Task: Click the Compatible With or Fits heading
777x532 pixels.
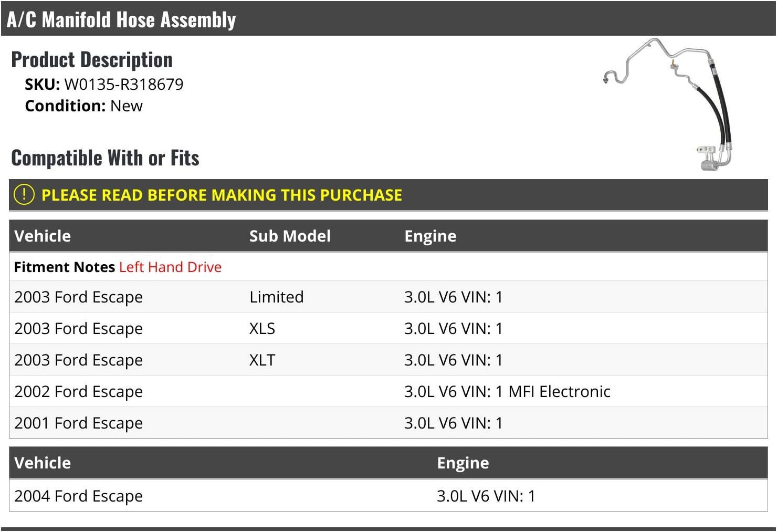Action: point(105,158)
